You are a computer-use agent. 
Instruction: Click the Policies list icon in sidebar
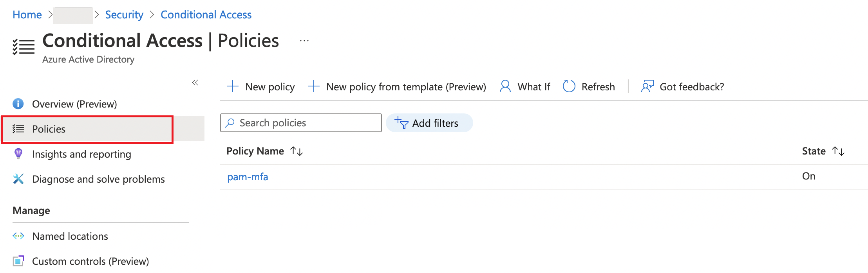(18, 129)
